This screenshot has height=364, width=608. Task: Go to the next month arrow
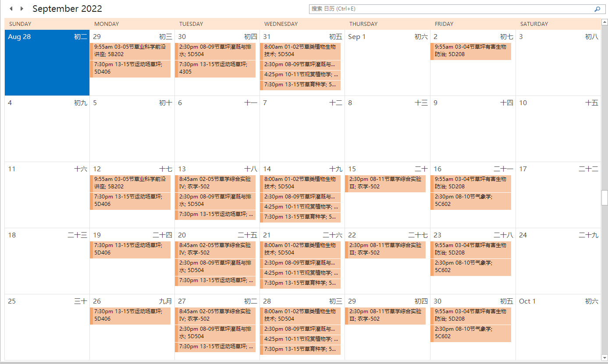[x=22, y=9]
